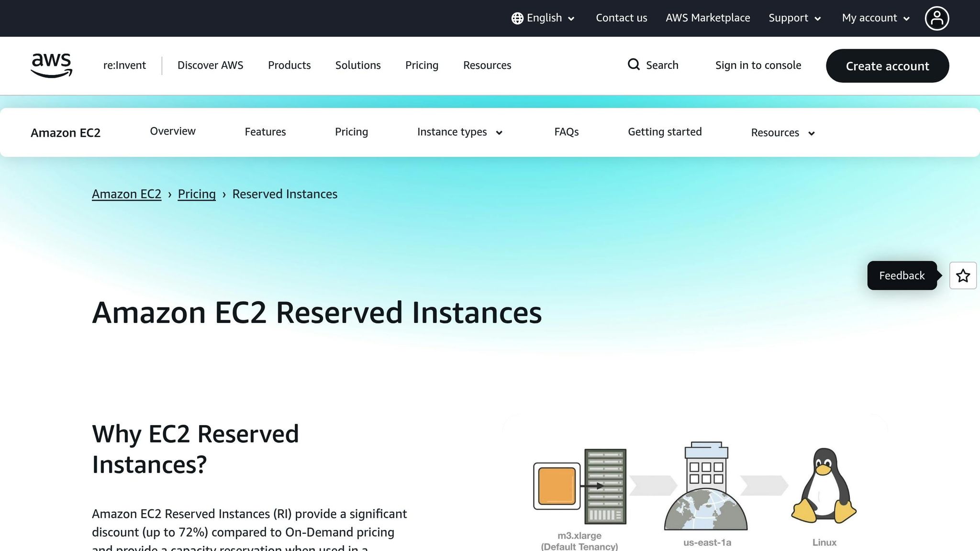Open the account profile icon top right
980x551 pixels.
coord(937,18)
